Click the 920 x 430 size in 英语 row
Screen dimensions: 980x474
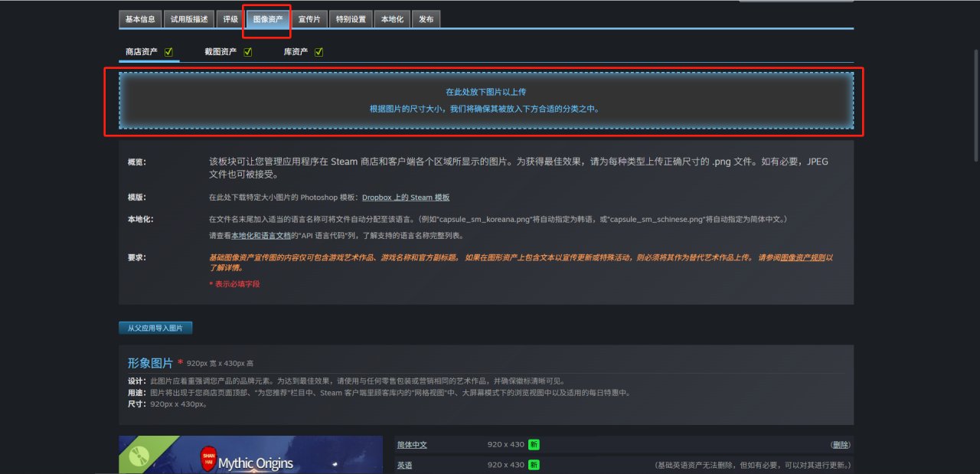(506, 465)
